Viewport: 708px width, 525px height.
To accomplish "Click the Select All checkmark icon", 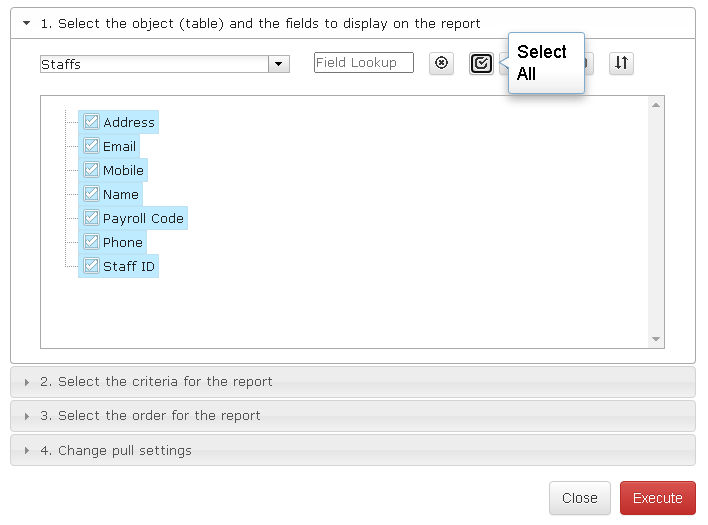I will [481, 63].
